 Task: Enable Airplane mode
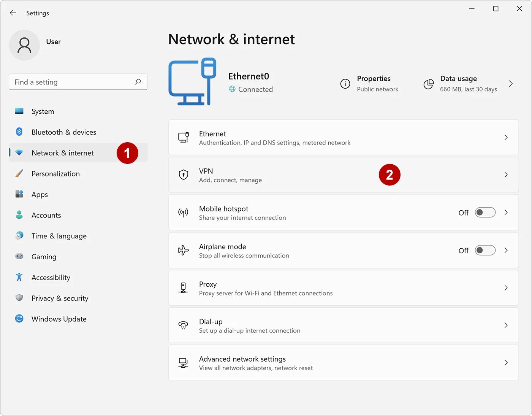click(x=485, y=250)
